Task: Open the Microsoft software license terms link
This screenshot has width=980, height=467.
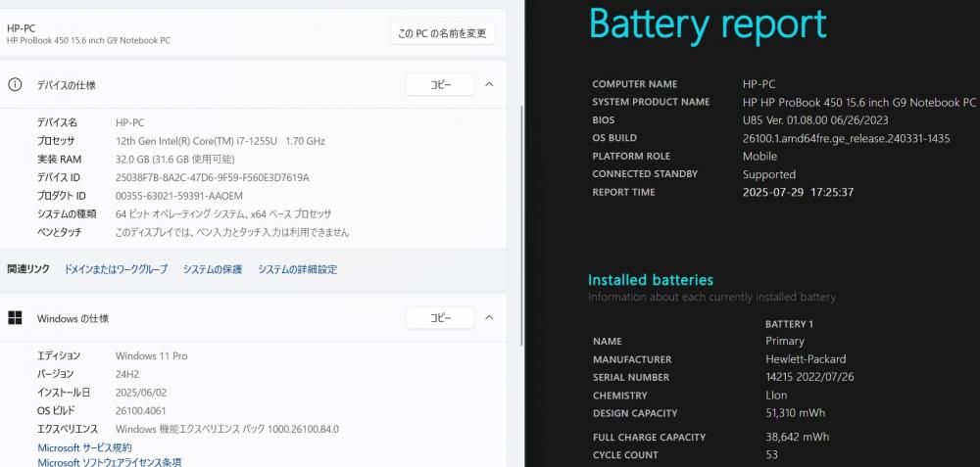Action: (110, 463)
